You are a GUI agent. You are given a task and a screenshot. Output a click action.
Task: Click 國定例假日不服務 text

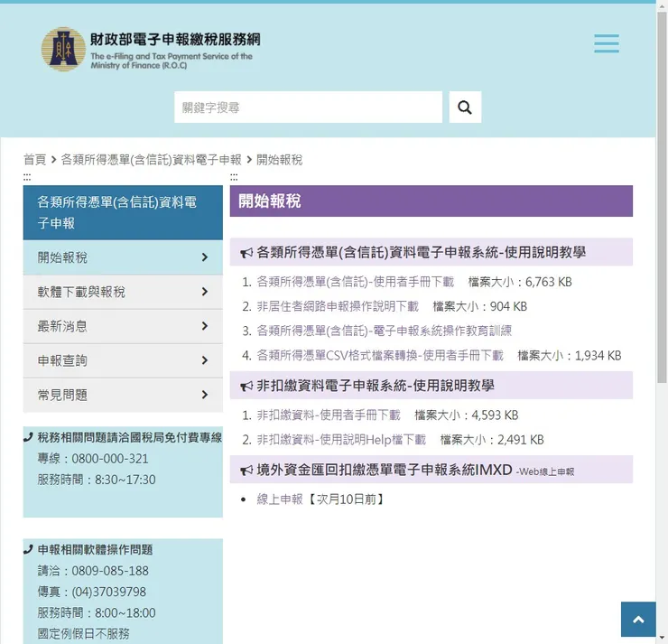click(x=83, y=633)
